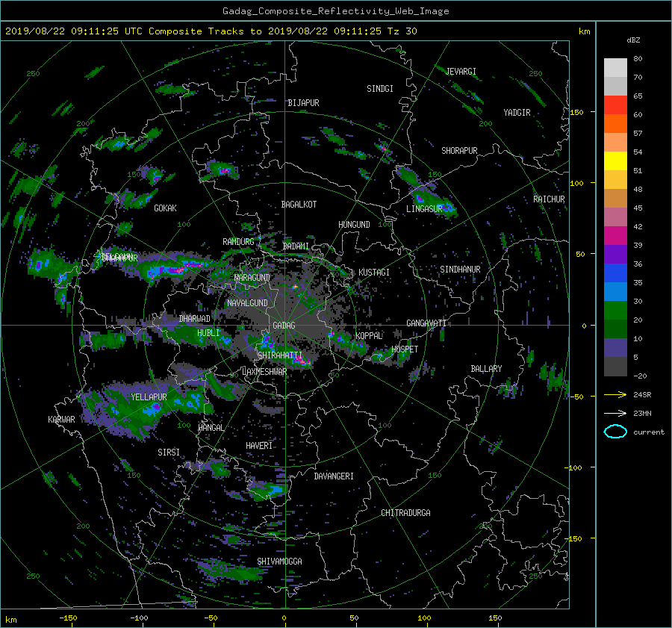
Task: Select the yellow 54 dBZ color swatch
Action: pos(615,161)
